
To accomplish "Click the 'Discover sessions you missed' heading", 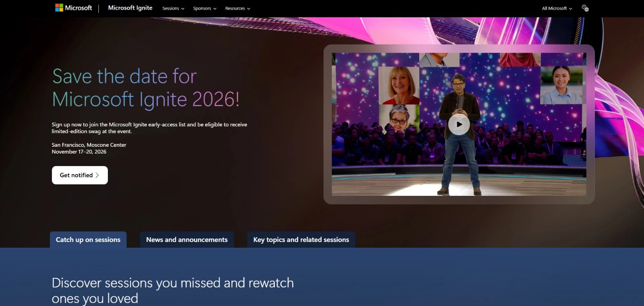I will (x=173, y=290).
